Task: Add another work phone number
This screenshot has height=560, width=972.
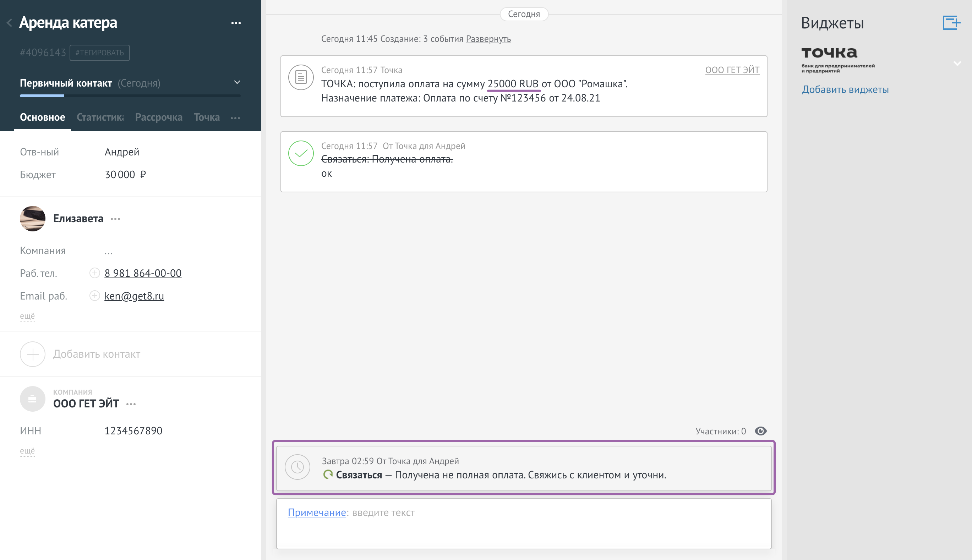Action: point(94,273)
